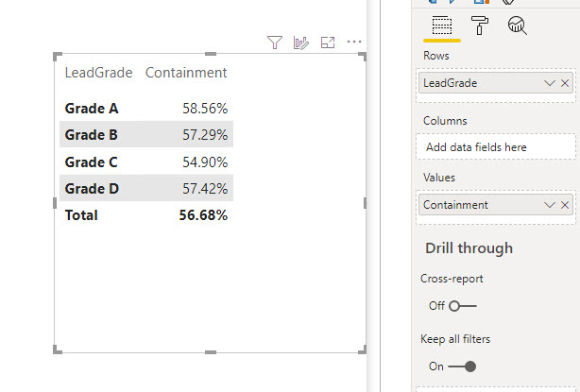Select the Grade B row label
This screenshot has height=392, width=580.
click(92, 135)
